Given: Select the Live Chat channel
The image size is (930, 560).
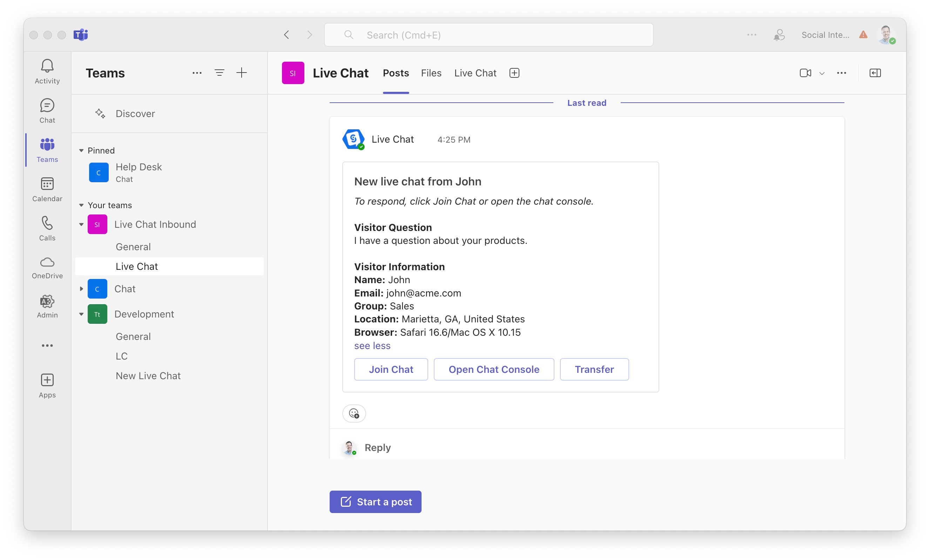Looking at the screenshot, I should 169,266.
